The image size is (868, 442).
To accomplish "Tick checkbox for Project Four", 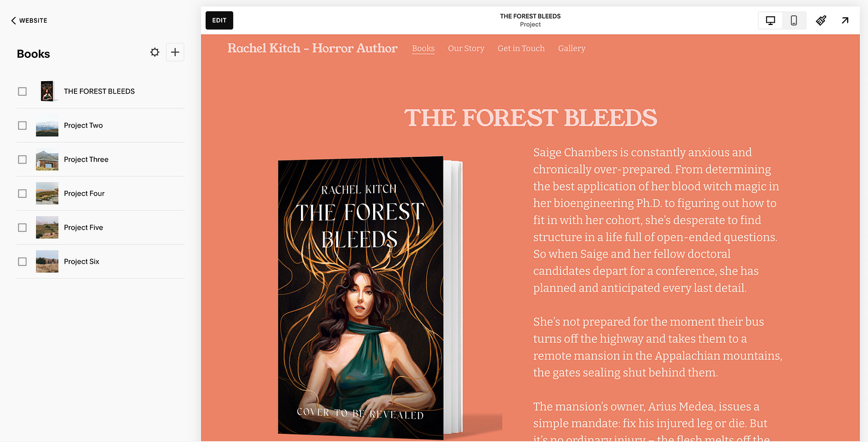I will coord(22,193).
